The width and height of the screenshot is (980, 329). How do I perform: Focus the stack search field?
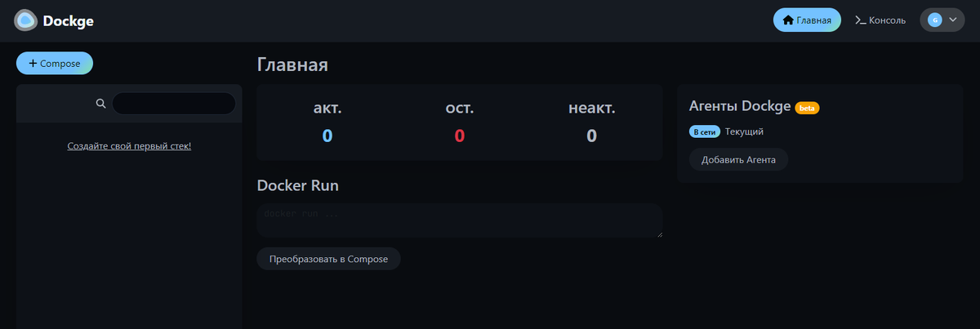point(173,104)
